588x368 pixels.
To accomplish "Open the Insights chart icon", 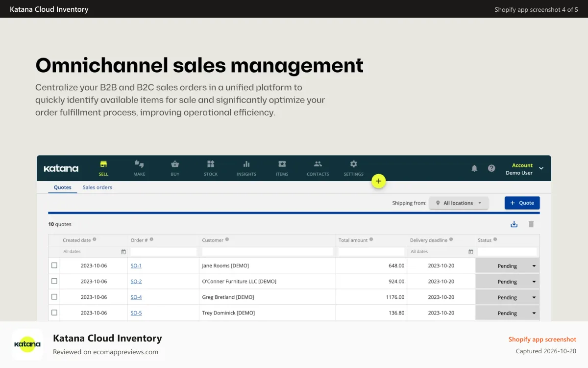I will coord(246,164).
